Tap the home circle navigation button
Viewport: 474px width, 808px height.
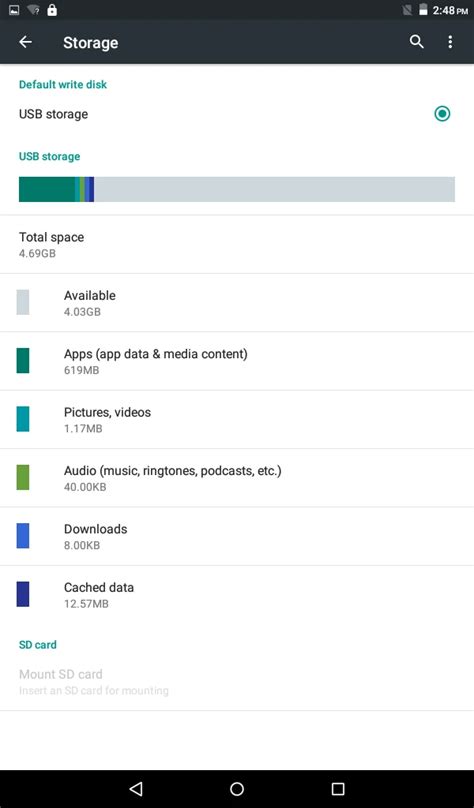tap(237, 788)
